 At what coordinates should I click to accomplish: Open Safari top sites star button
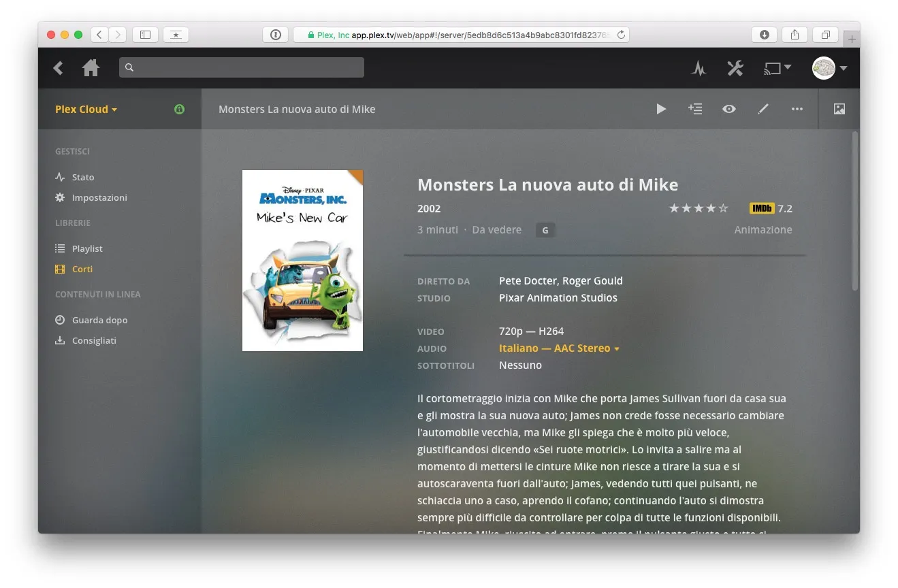coord(176,35)
